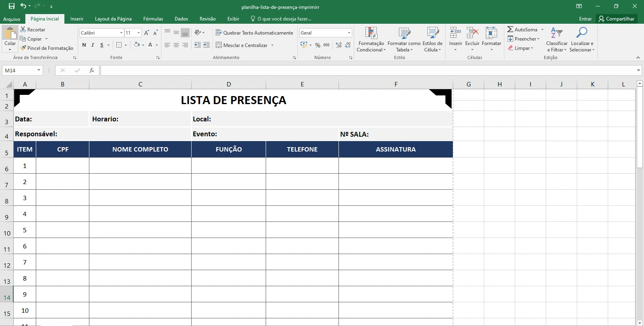644x326 pixels.
Task: Toggle bottom vertical alignment
Action: pos(185,33)
